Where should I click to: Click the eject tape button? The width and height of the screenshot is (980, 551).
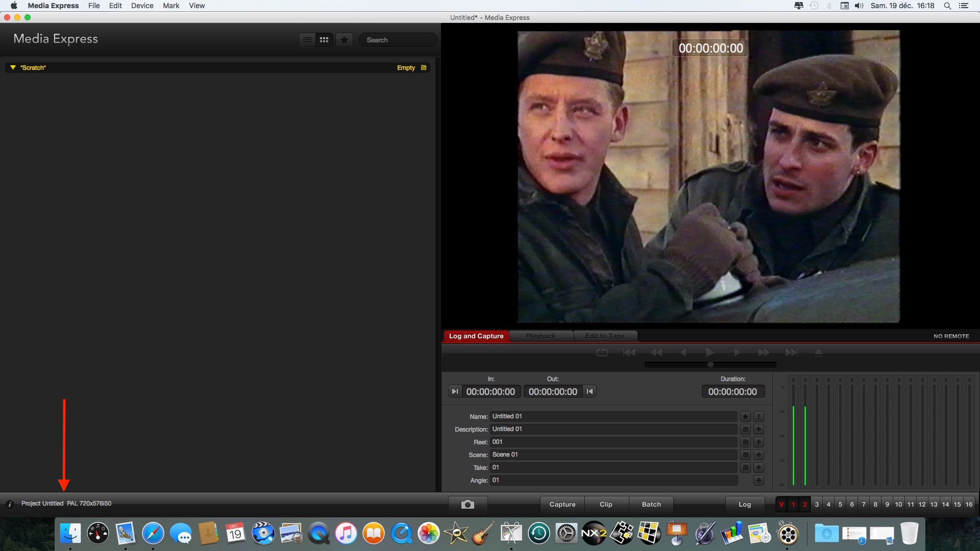[x=818, y=352]
